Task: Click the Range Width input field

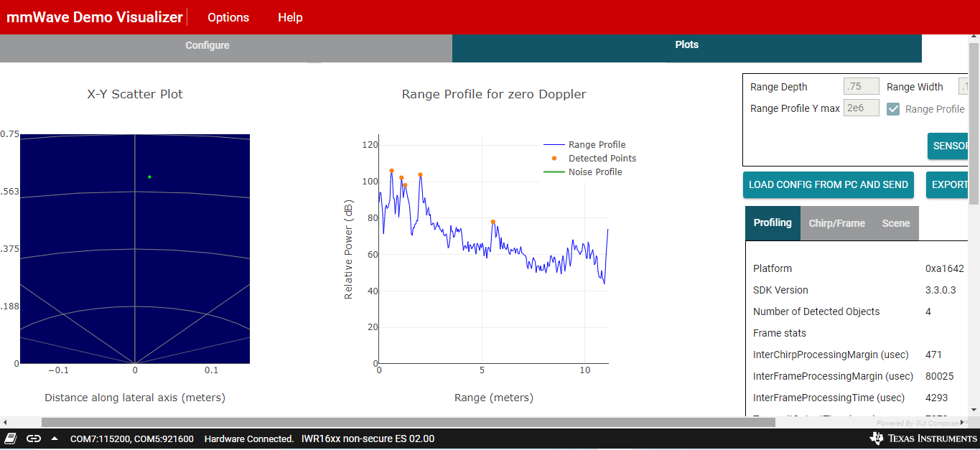Action: tap(963, 87)
